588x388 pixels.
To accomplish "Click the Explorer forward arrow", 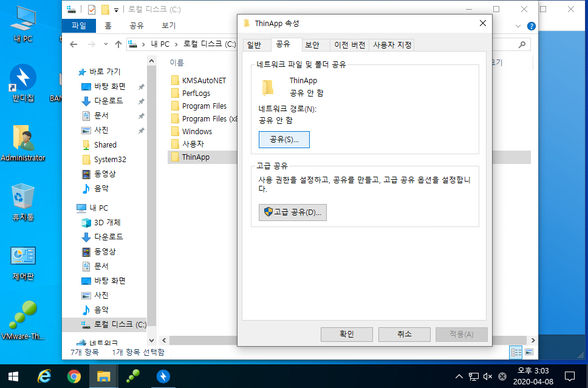I will (92, 44).
